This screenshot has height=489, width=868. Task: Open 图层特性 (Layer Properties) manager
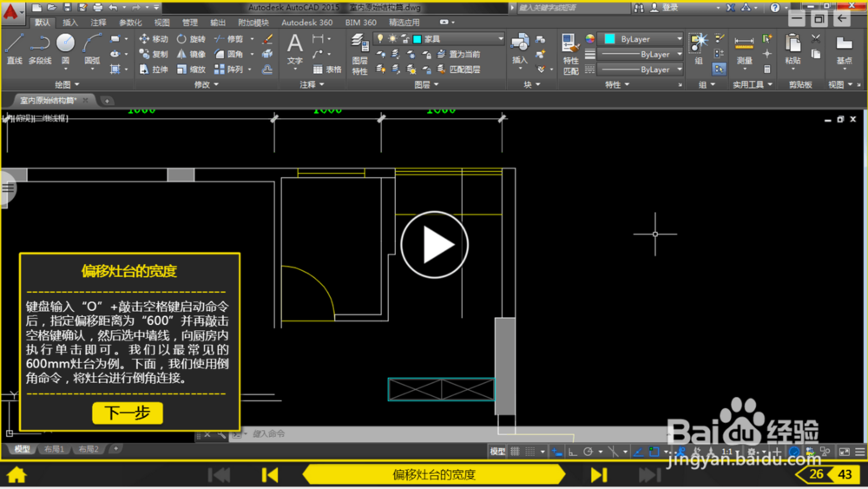point(360,54)
